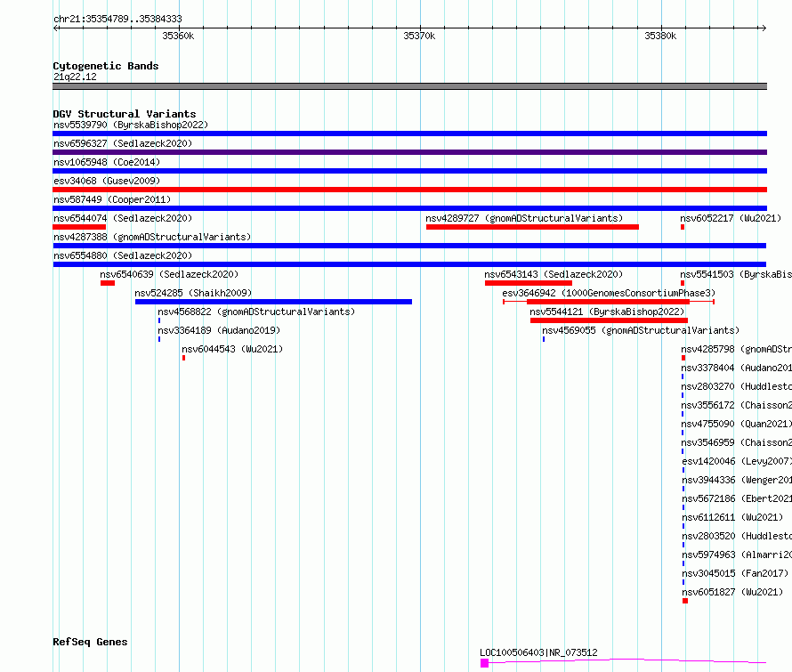Click nsv5974963 Almarri variant label
The image size is (792, 672).
click(x=737, y=555)
